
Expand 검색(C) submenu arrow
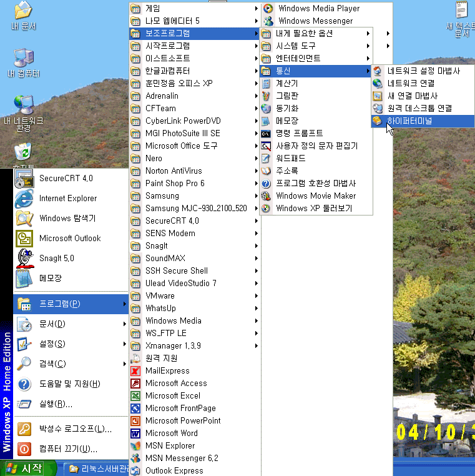124,364
